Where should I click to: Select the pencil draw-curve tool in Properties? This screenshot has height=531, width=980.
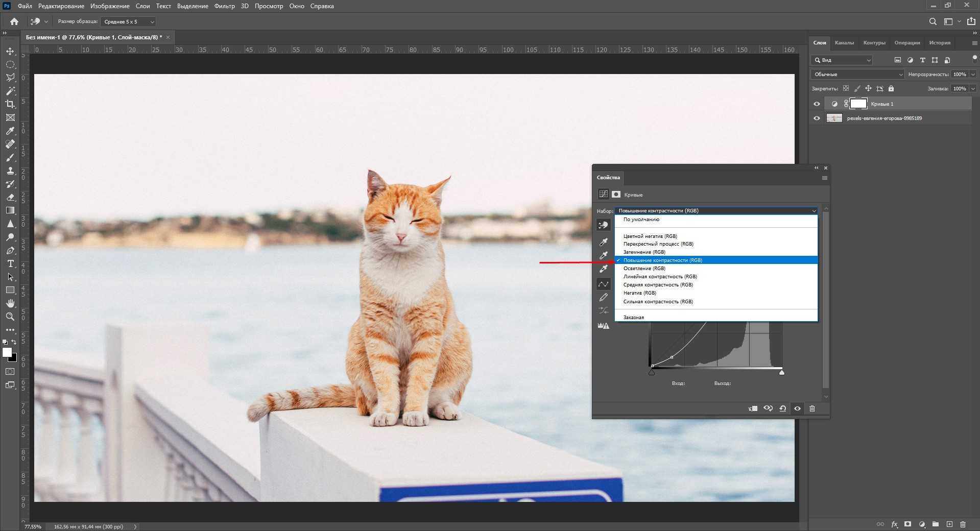point(603,297)
